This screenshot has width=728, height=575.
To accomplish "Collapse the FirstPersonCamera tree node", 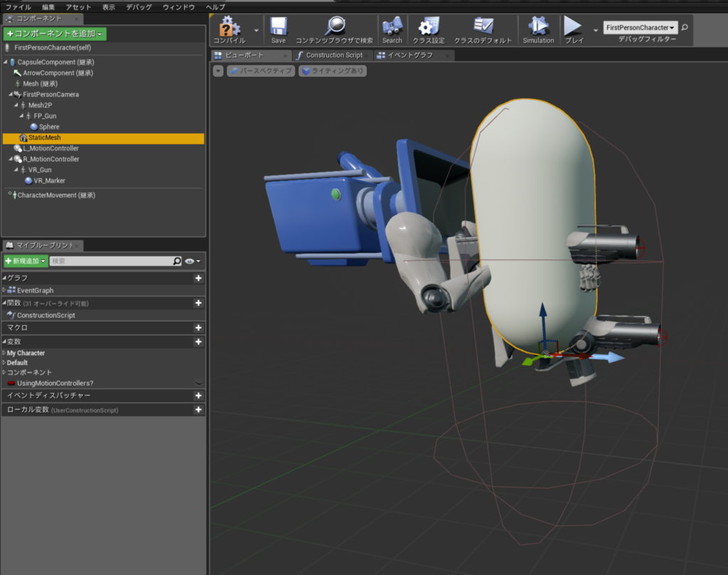I will (11, 95).
